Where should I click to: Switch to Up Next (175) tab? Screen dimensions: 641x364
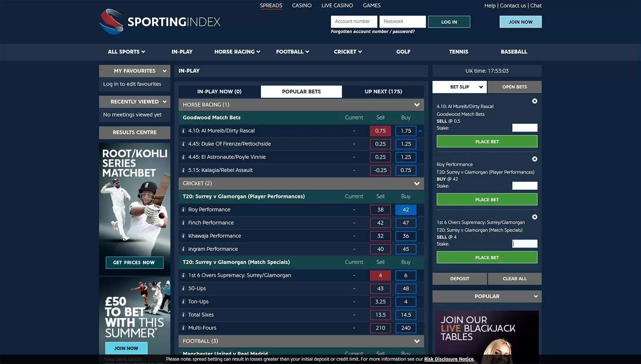pyautogui.click(x=383, y=92)
